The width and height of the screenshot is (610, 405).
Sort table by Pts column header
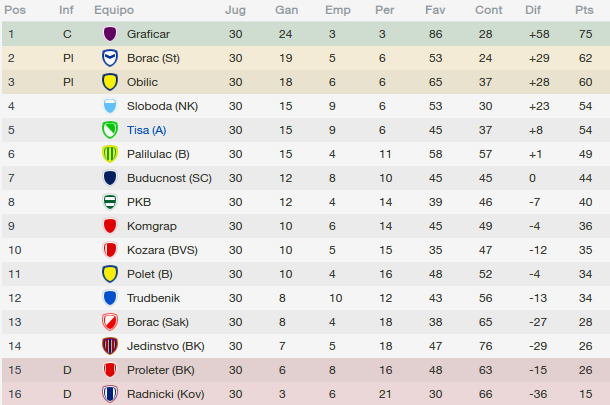[584, 10]
